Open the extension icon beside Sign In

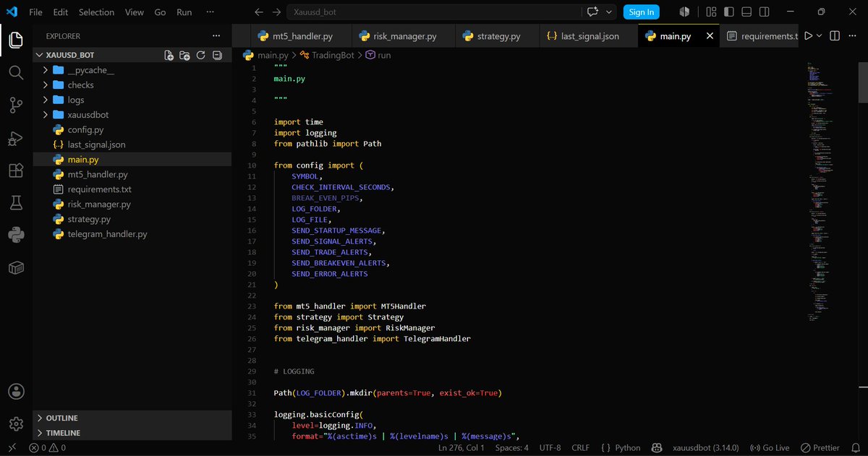[x=684, y=12]
